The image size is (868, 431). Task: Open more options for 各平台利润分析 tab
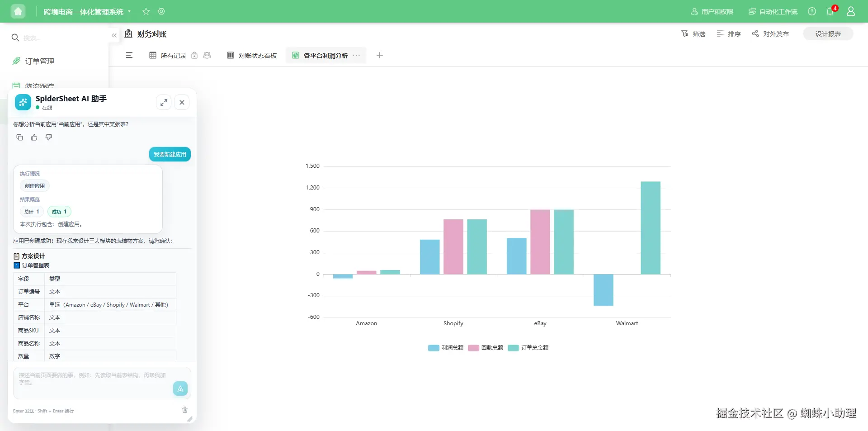357,55
